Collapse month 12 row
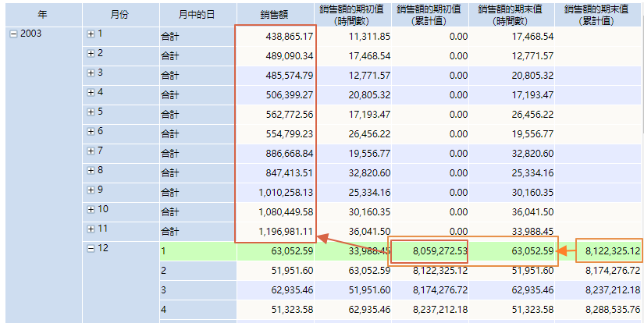 [91, 248]
